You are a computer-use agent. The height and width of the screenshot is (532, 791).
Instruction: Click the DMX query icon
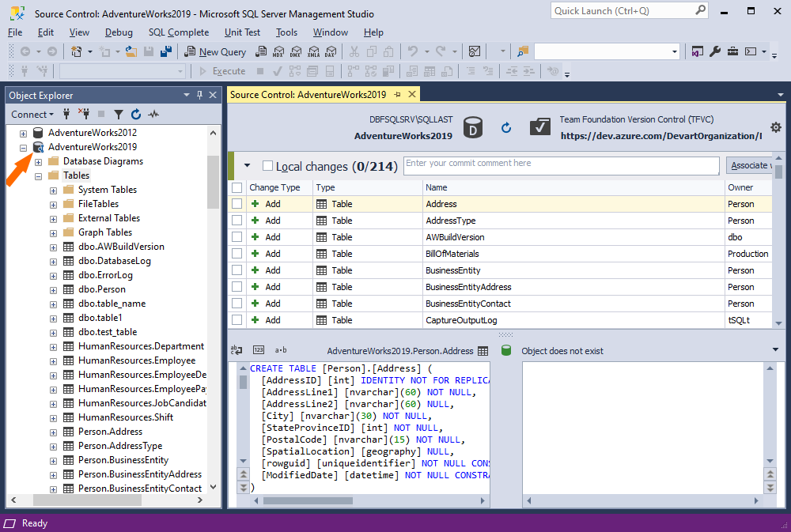click(296, 51)
